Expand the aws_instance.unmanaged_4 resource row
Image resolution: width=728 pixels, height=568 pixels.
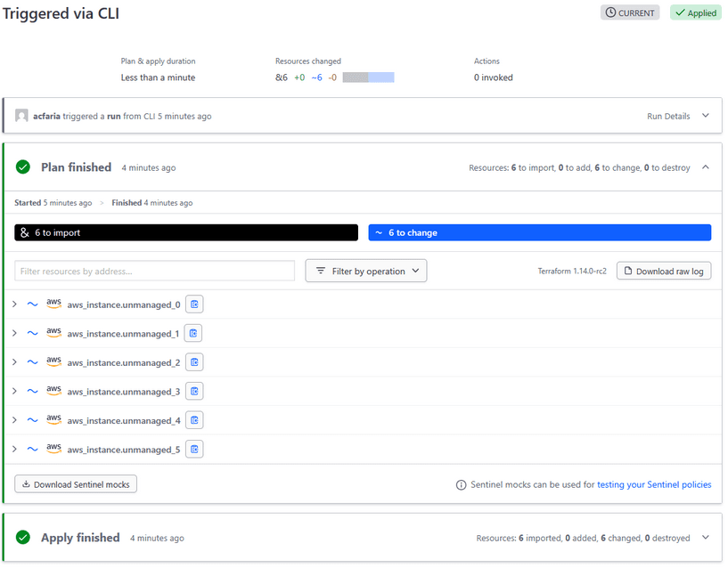[x=13, y=419]
